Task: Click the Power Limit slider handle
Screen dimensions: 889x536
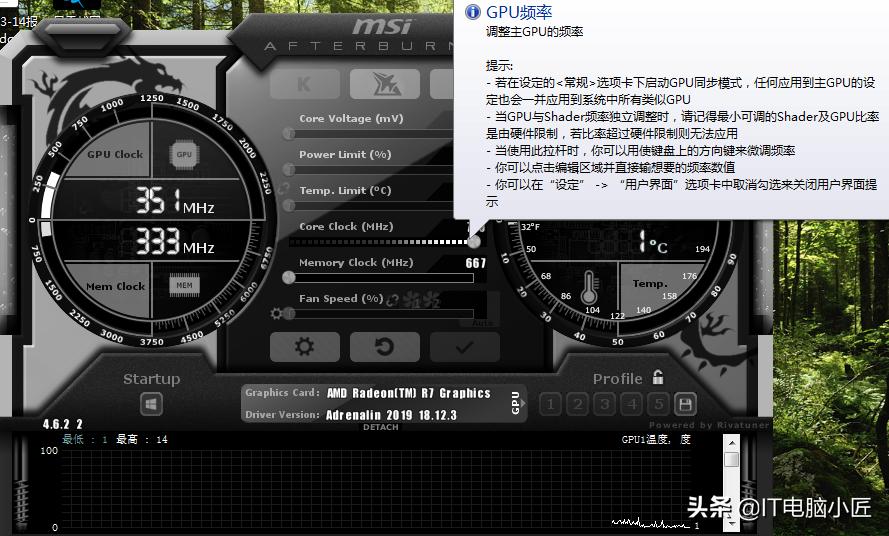Action: pyautogui.click(x=289, y=170)
